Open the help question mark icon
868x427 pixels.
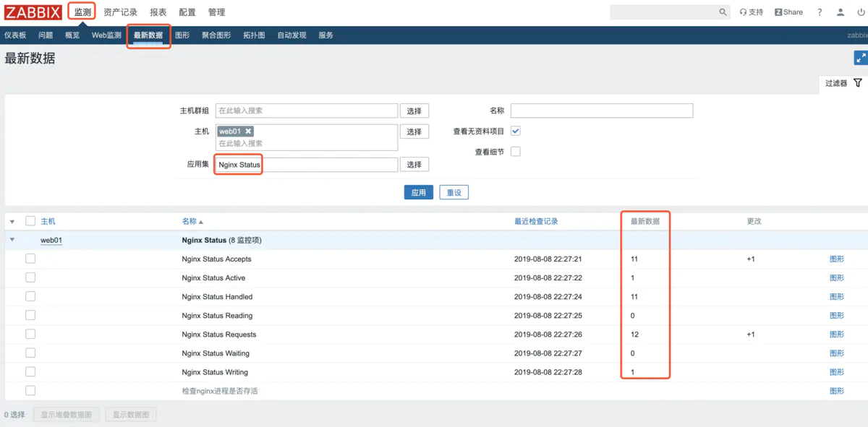pyautogui.click(x=820, y=12)
